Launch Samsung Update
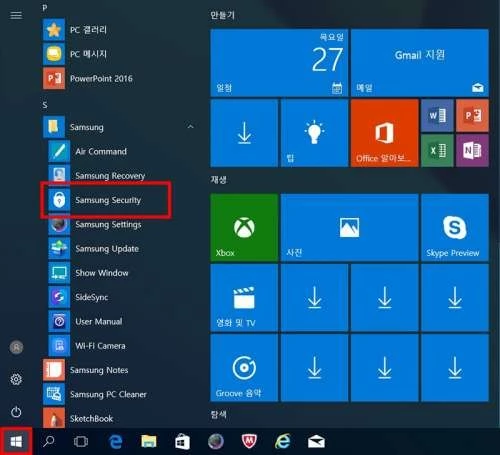 point(123,249)
